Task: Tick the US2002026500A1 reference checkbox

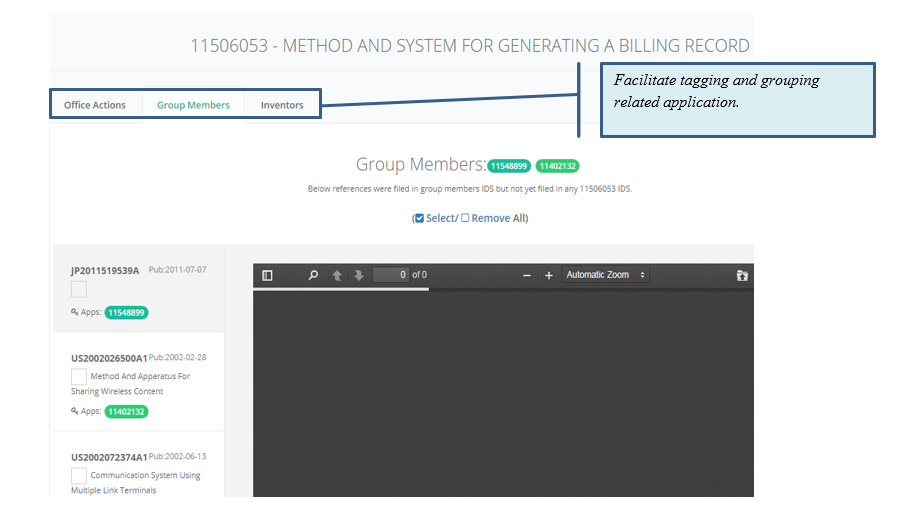Action: point(79,377)
